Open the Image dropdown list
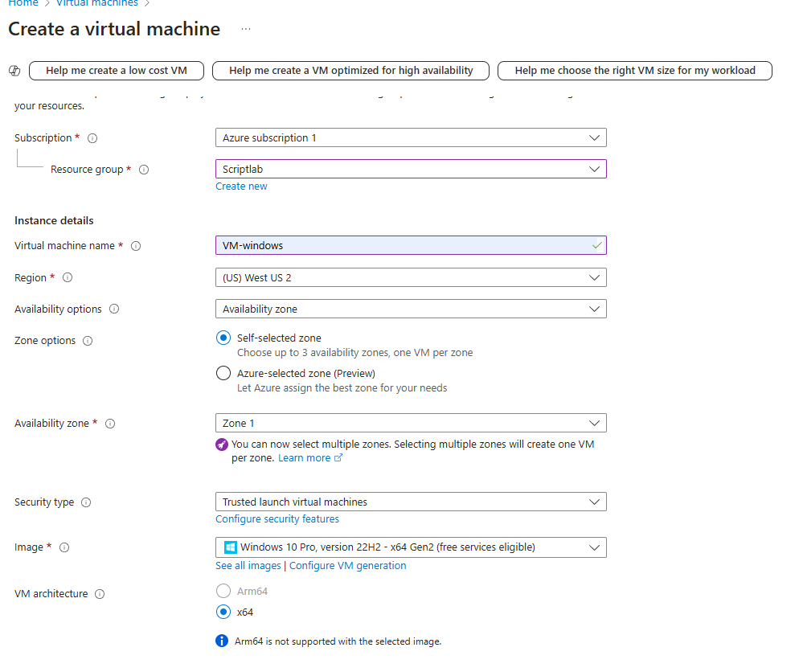799x672 pixels. [x=411, y=547]
